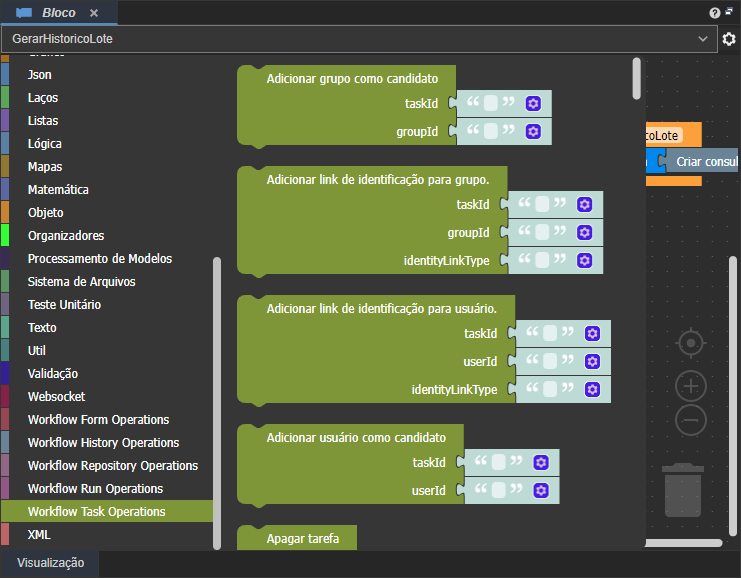741x578 pixels.
Task: Click the flyout vertical scrollbar thumb
Action: (637, 78)
